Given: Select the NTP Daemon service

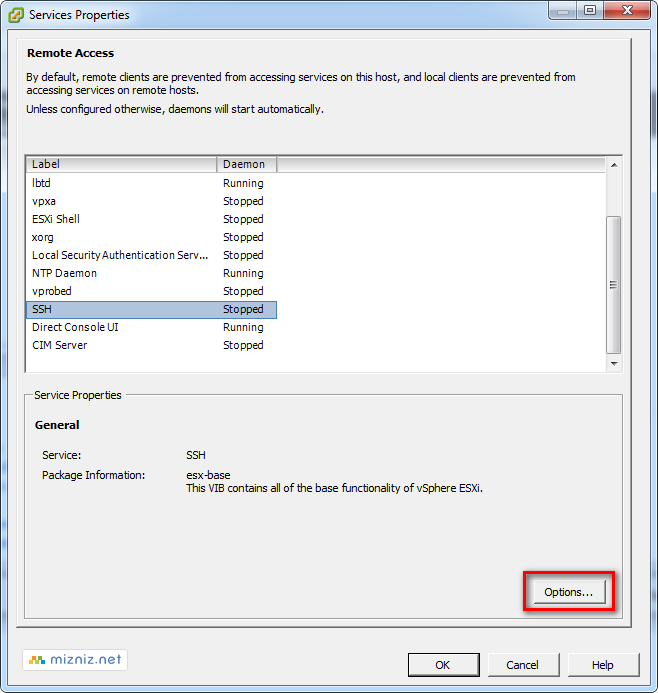Looking at the screenshot, I should [151, 273].
